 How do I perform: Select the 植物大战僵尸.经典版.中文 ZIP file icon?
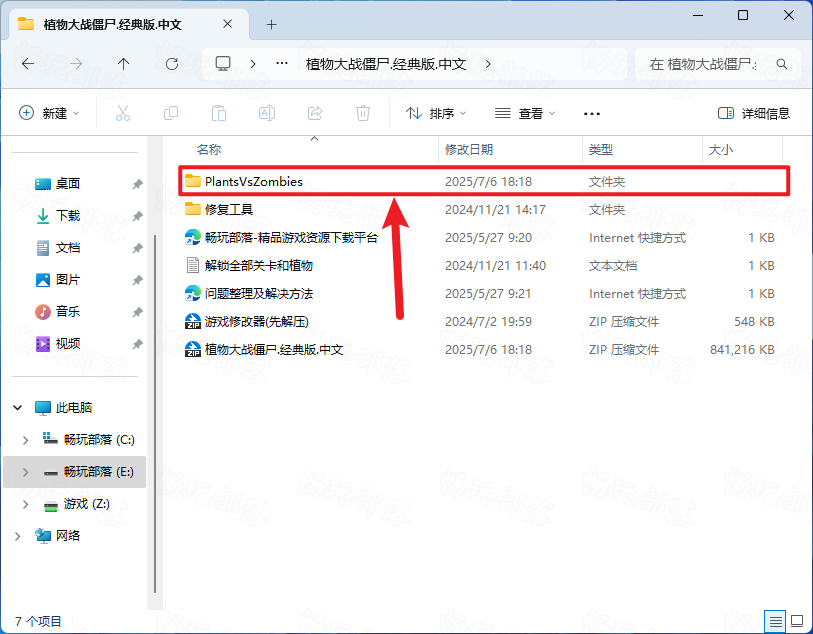[193, 349]
